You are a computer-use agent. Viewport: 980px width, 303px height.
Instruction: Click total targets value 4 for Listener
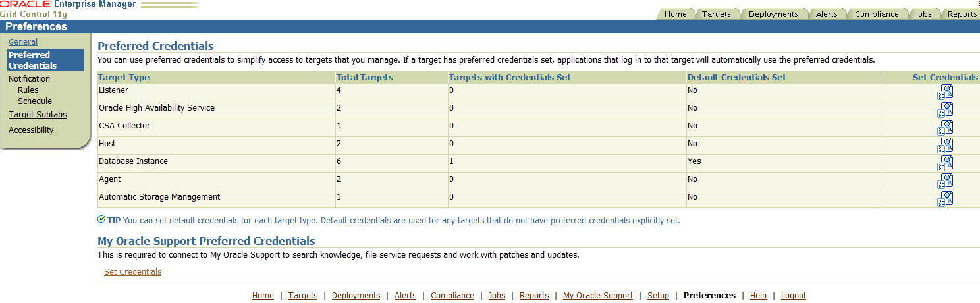pos(339,90)
